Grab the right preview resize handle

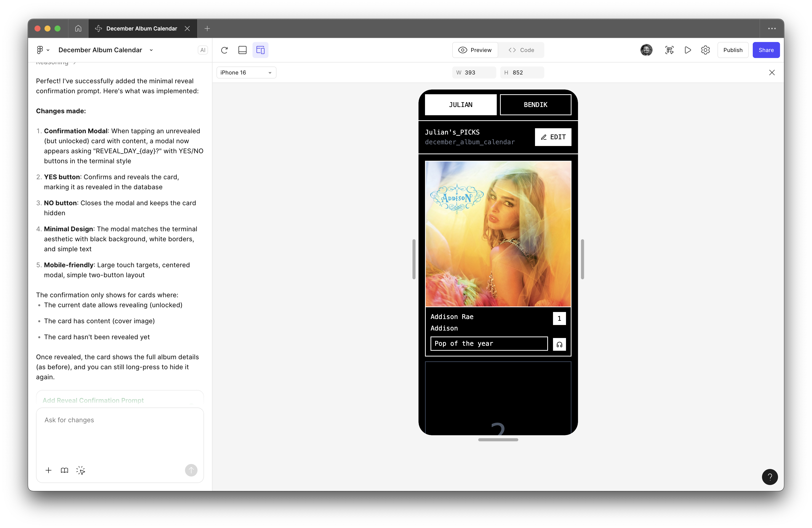582,259
